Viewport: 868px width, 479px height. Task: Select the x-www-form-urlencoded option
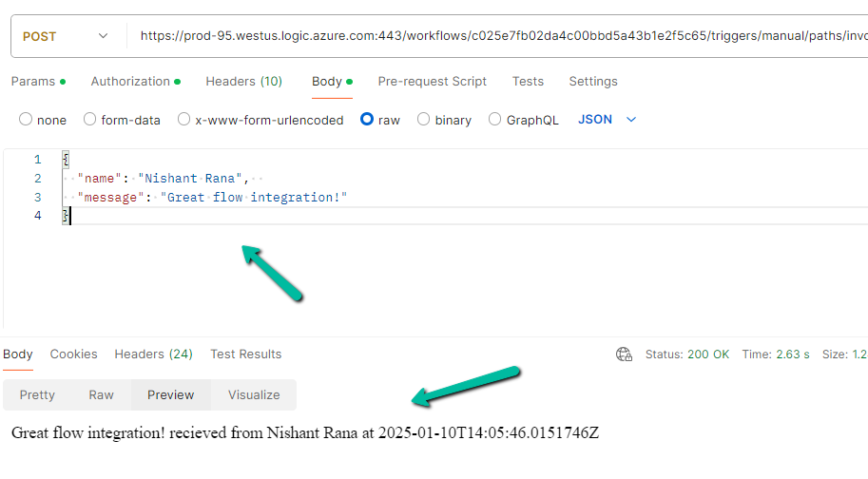click(260, 120)
